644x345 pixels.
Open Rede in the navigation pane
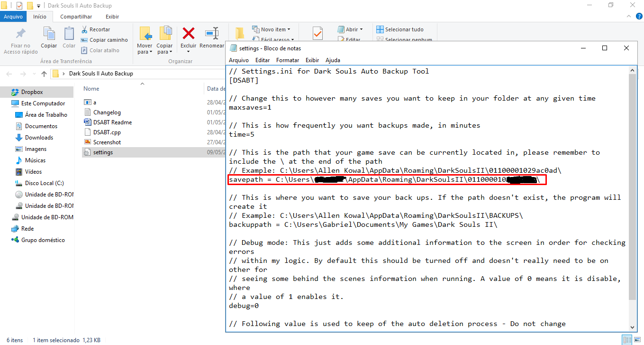(22, 229)
